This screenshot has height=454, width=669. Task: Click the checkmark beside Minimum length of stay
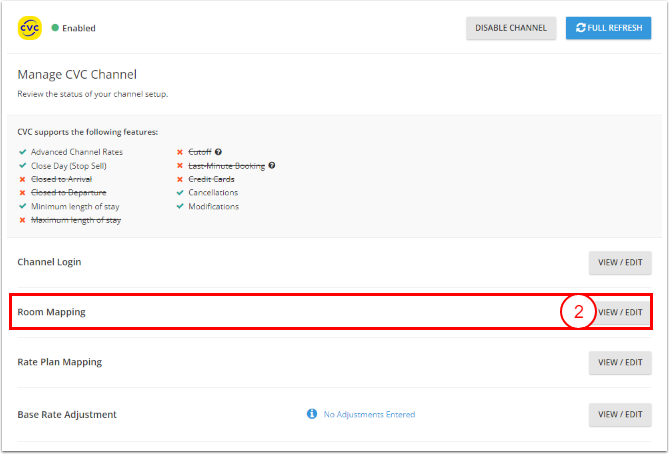pos(22,206)
